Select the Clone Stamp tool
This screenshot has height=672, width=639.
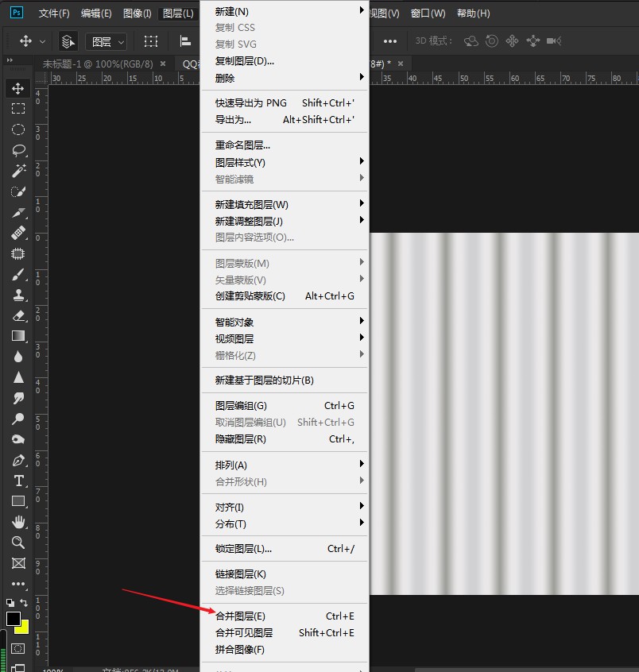pos(18,295)
